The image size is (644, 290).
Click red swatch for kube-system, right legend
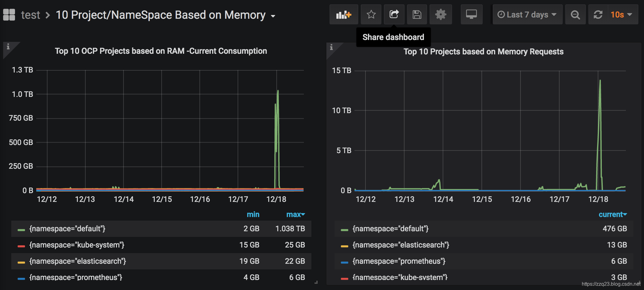tap(345, 279)
